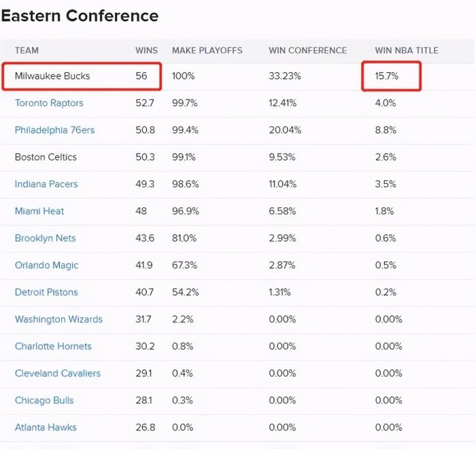Image resolution: width=476 pixels, height=449 pixels.
Task: Open the Philadelphia 76ers team link
Action: tap(55, 130)
